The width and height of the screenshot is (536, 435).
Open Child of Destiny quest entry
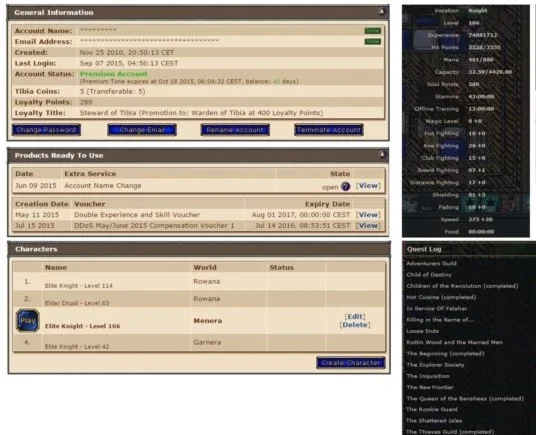(429, 275)
